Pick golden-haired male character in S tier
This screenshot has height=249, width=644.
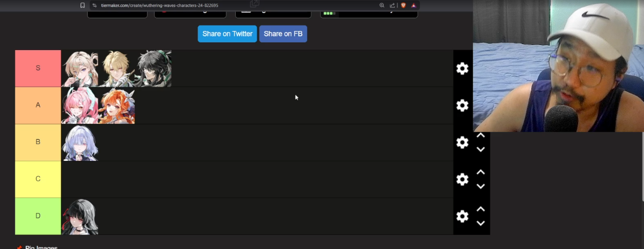[116, 69]
